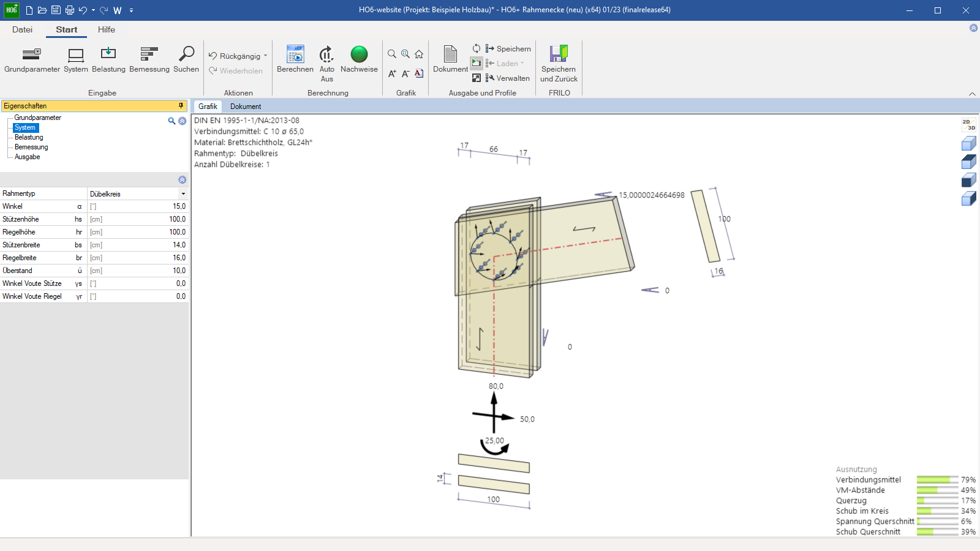Open quick access toolbar customize arrow

tap(132, 10)
